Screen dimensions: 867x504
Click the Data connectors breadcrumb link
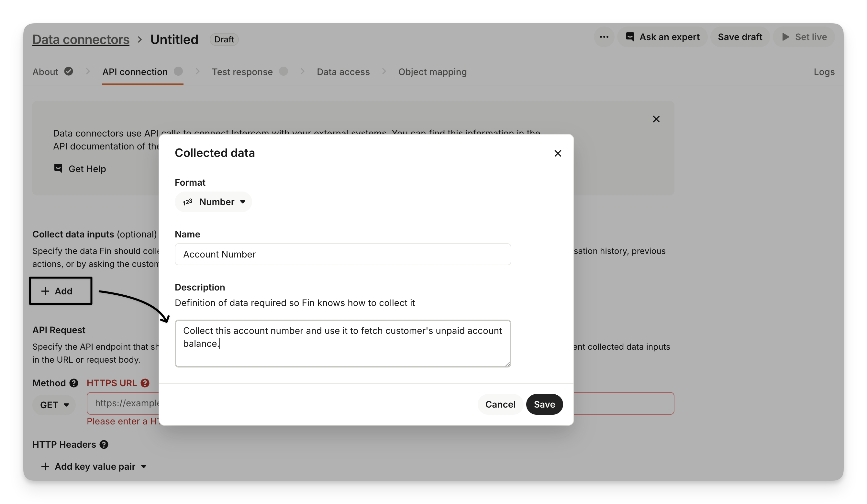(81, 39)
